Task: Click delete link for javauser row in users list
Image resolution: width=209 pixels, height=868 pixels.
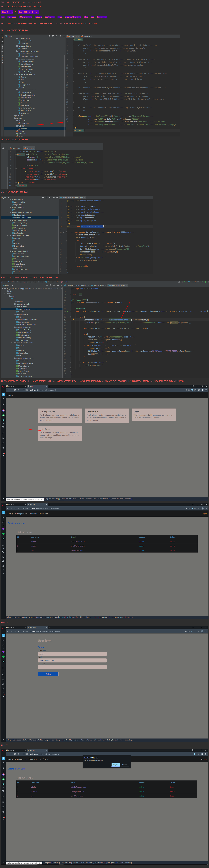Action: 173,546
